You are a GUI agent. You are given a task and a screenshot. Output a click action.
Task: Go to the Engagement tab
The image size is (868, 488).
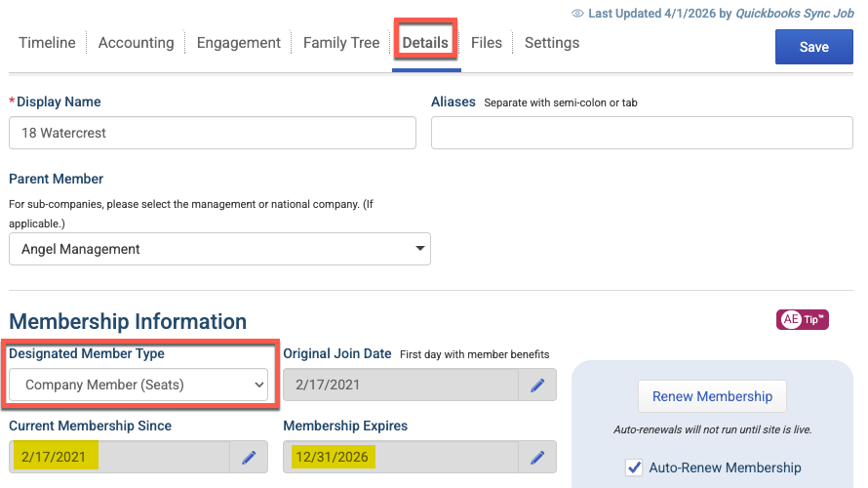(x=239, y=43)
